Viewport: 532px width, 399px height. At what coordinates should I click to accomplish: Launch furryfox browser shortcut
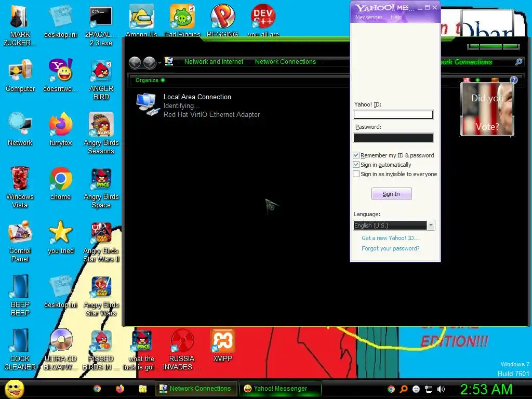click(x=60, y=129)
